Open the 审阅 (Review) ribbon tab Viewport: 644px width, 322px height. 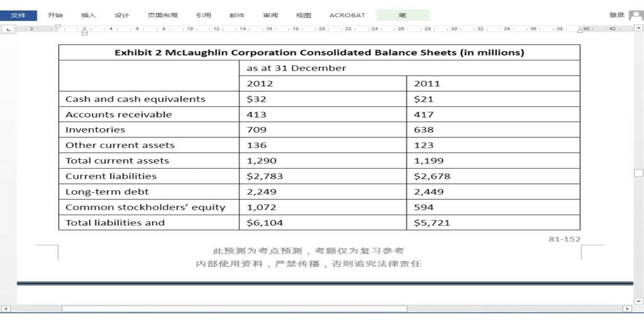tap(270, 15)
